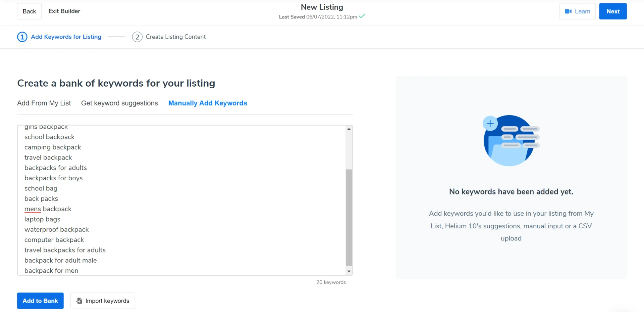Switch to Add From My List tab
Image resolution: width=644 pixels, height=312 pixels.
44,103
